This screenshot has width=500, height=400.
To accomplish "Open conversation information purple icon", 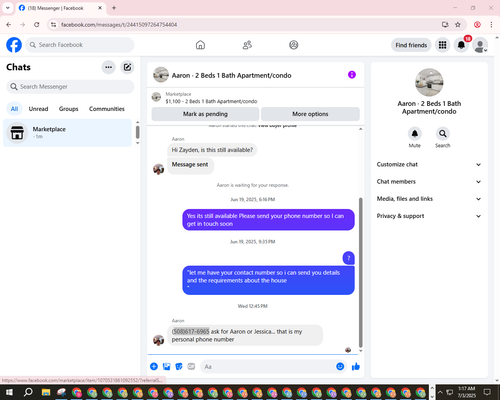I will point(352,75).
